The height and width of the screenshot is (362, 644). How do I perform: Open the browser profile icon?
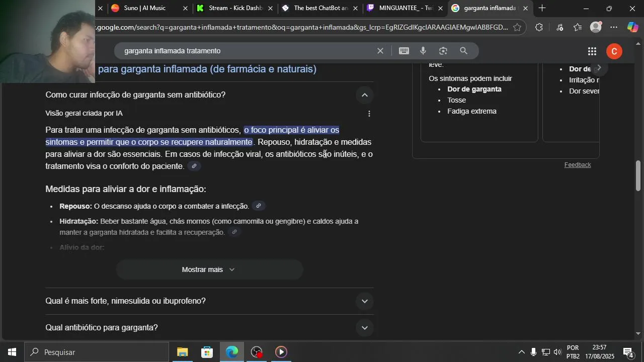coord(596,28)
